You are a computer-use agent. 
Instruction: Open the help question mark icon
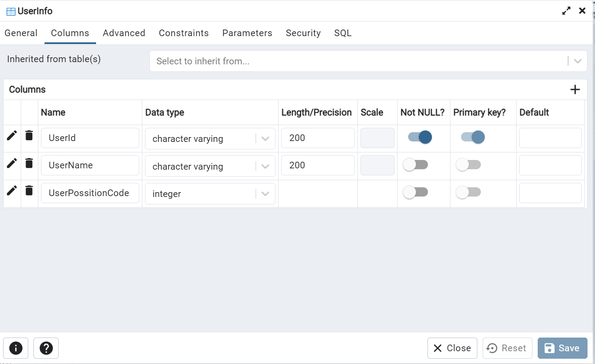point(46,348)
